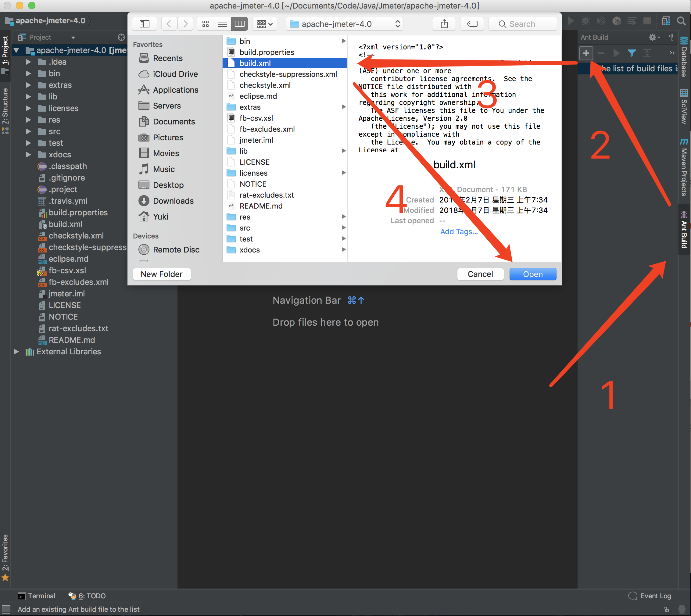Click Ant Build collapse all icon
This screenshot has height=616, width=691.
click(x=647, y=53)
